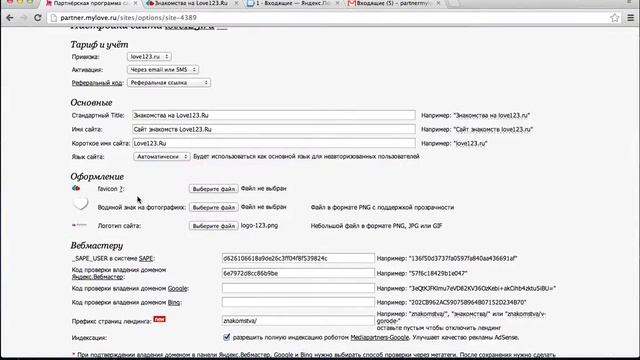This screenshot has height=360, width=640.
Task: Choose file for favicon
Action: click(x=213, y=189)
